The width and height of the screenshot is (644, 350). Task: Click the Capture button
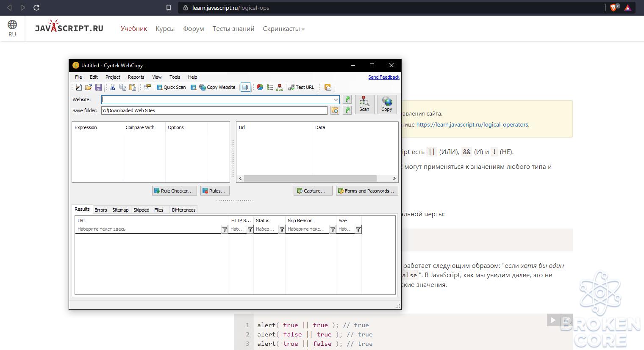313,191
